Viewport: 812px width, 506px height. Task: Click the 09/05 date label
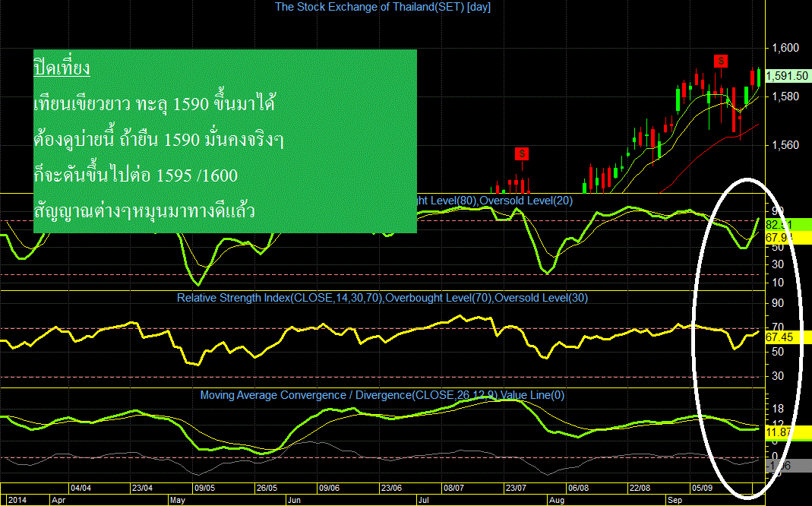coord(204,488)
